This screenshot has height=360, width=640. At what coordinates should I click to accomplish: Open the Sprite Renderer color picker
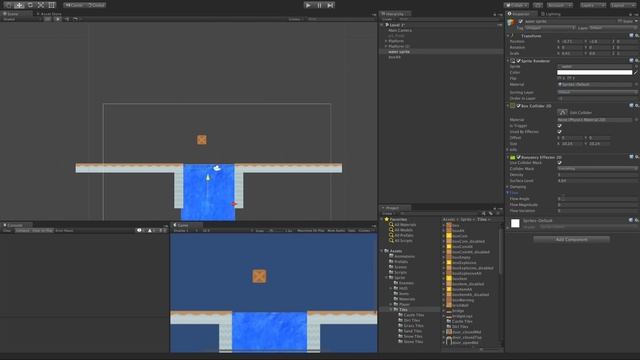595,72
